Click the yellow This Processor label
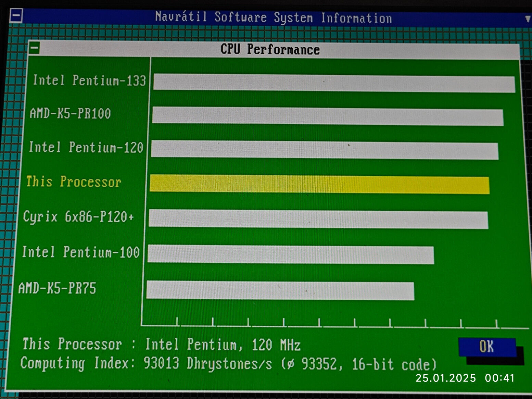The width and height of the screenshot is (532, 399). point(74,182)
